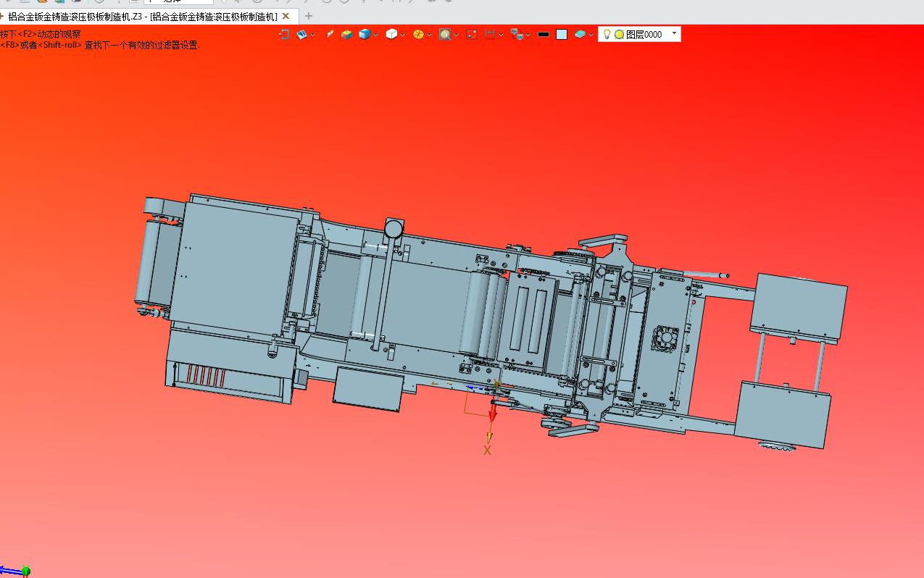Click the view orientation icon in toolbar
924x578 pixels.
tap(302, 34)
